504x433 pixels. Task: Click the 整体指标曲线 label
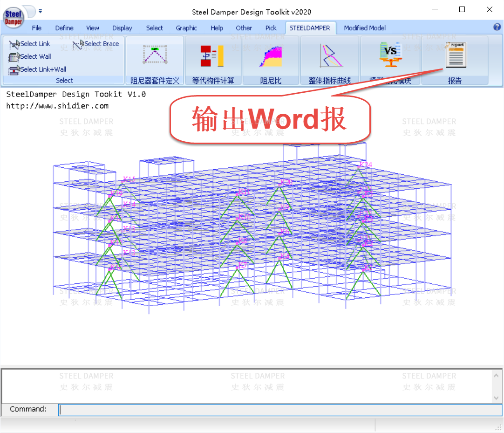click(x=329, y=81)
